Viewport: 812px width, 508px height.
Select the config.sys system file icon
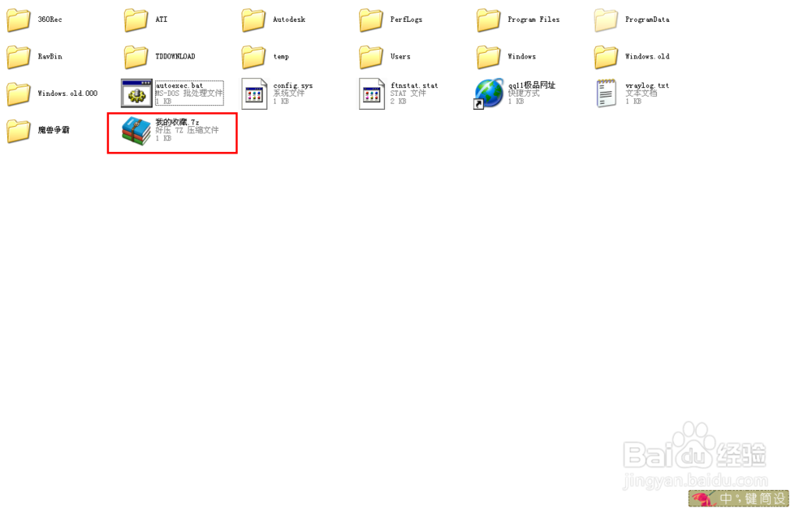(x=254, y=93)
